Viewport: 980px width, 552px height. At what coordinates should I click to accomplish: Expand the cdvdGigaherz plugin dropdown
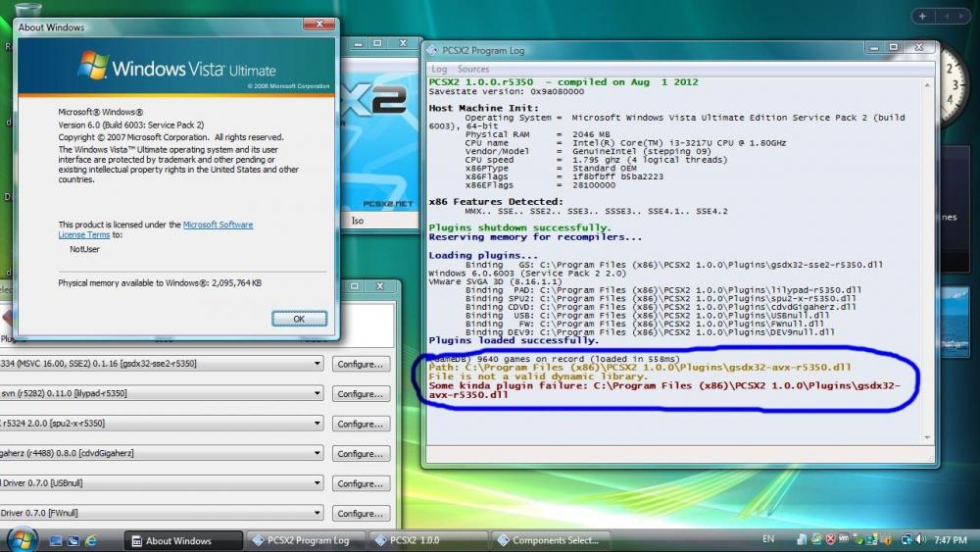click(317, 453)
